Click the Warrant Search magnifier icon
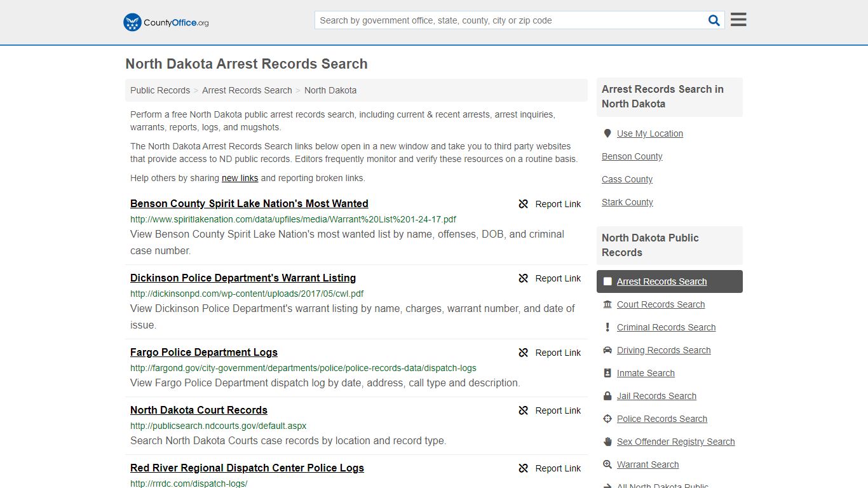 tap(607, 464)
